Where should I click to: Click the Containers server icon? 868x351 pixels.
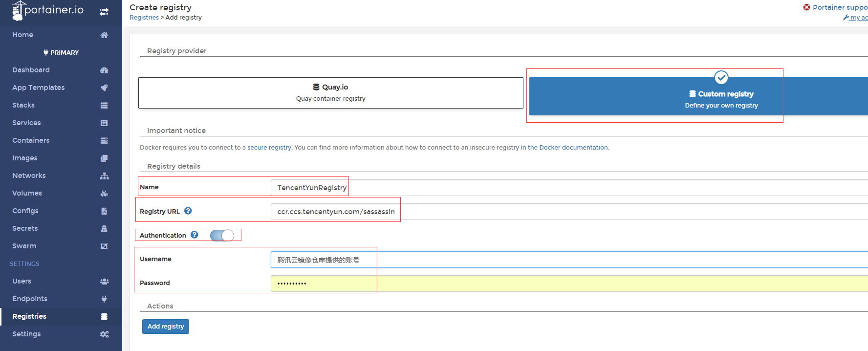tap(104, 141)
